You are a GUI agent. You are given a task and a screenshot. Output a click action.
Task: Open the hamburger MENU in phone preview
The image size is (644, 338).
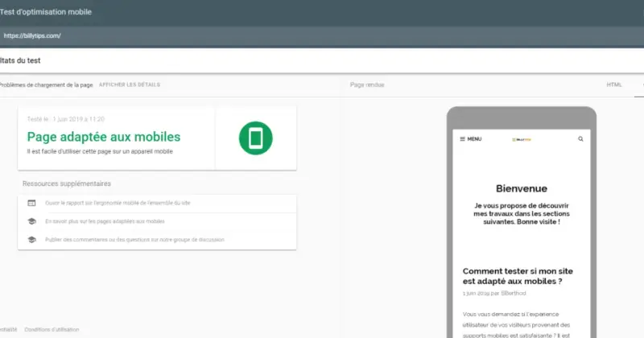[471, 138]
